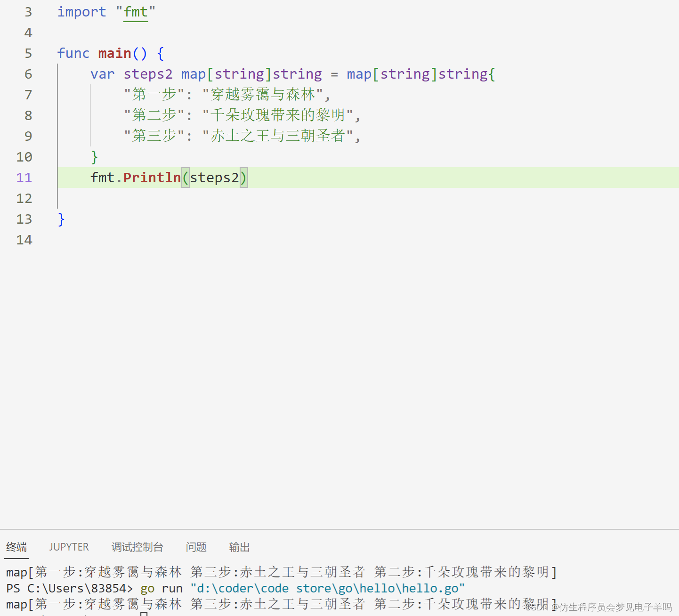The image size is (679, 616).
Task: Click the main function name
Action: (114, 53)
